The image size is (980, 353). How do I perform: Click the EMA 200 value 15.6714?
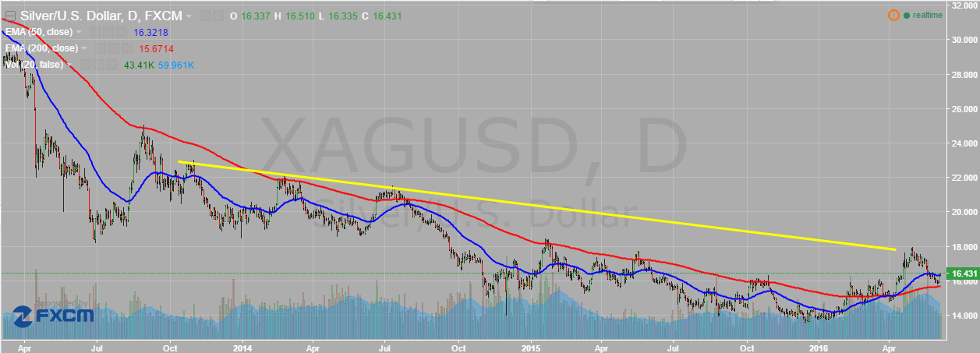tap(156, 49)
